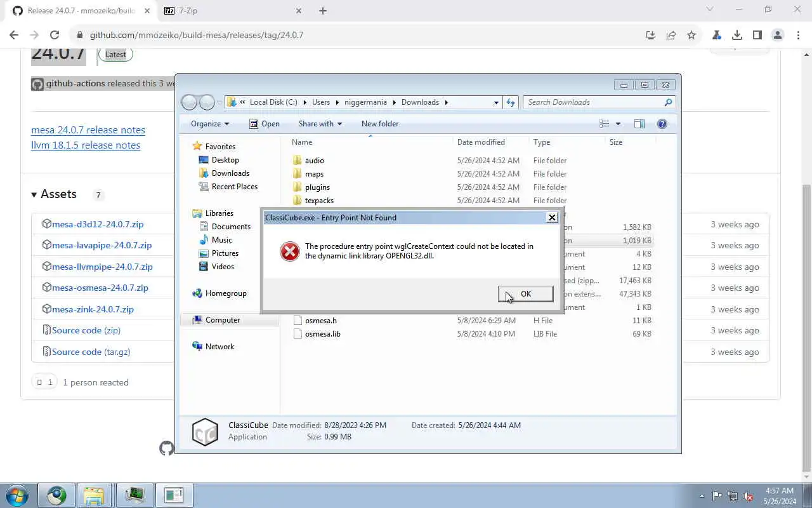
Task: Click the Explorer forward navigation arrow
Action: pos(207,102)
